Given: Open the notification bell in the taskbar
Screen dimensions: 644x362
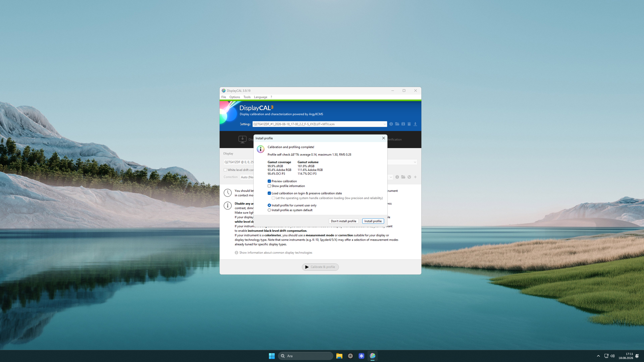Looking at the screenshot, I should point(637,356).
